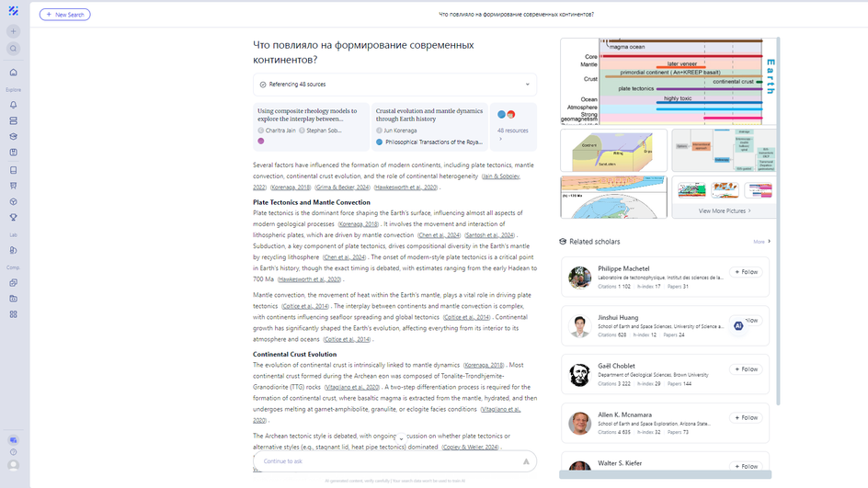Screen dimensions: 868x488
Task: Open the cube box icon in sidebar
Action: click(x=13, y=202)
